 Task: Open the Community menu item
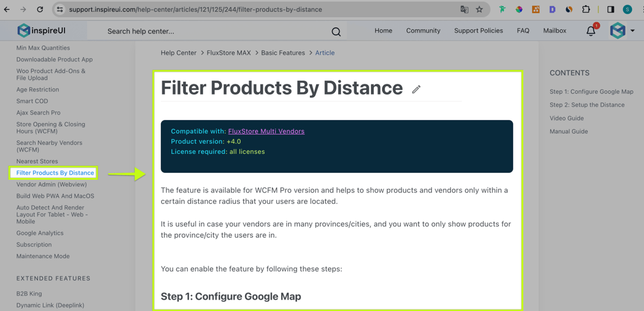tap(423, 31)
